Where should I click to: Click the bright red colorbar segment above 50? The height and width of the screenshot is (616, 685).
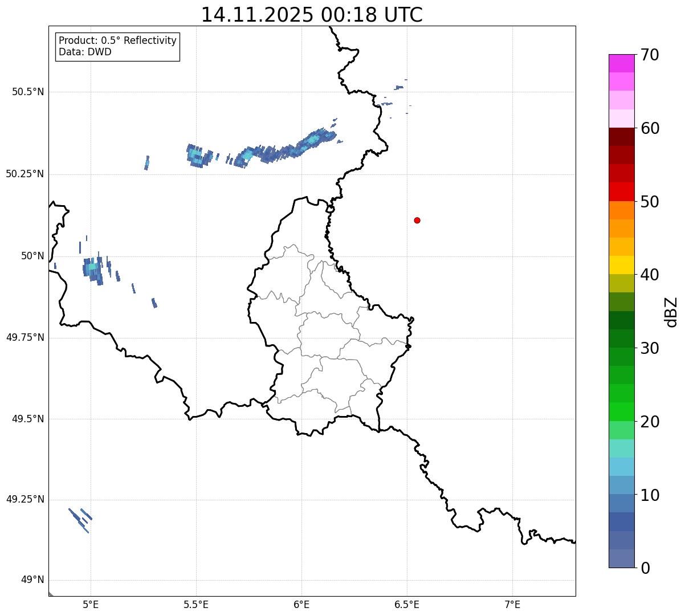point(621,191)
